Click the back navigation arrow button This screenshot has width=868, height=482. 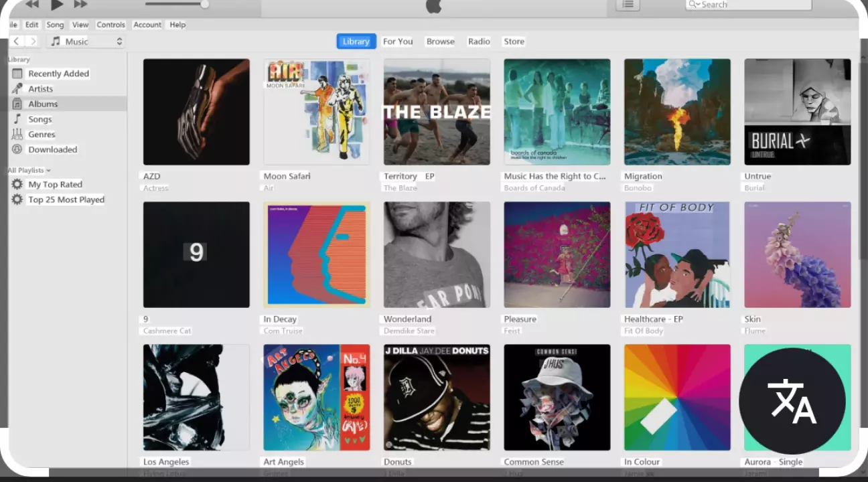tap(17, 42)
